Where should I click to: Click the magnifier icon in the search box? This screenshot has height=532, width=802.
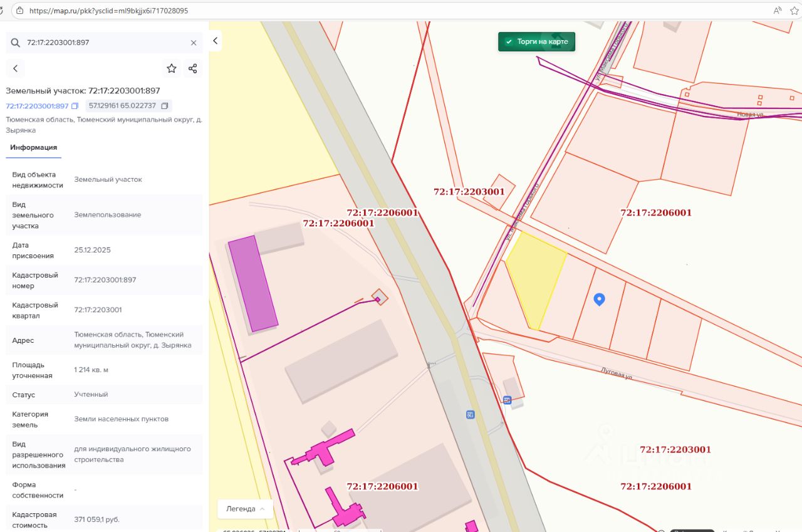pos(15,43)
